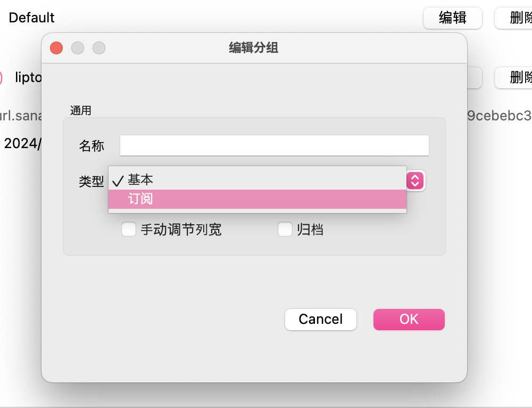Enable the 手动调节列宽 checkbox
The height and width of the screenshot is (408, 532).
pyautogui.click(x=129, y=230)
